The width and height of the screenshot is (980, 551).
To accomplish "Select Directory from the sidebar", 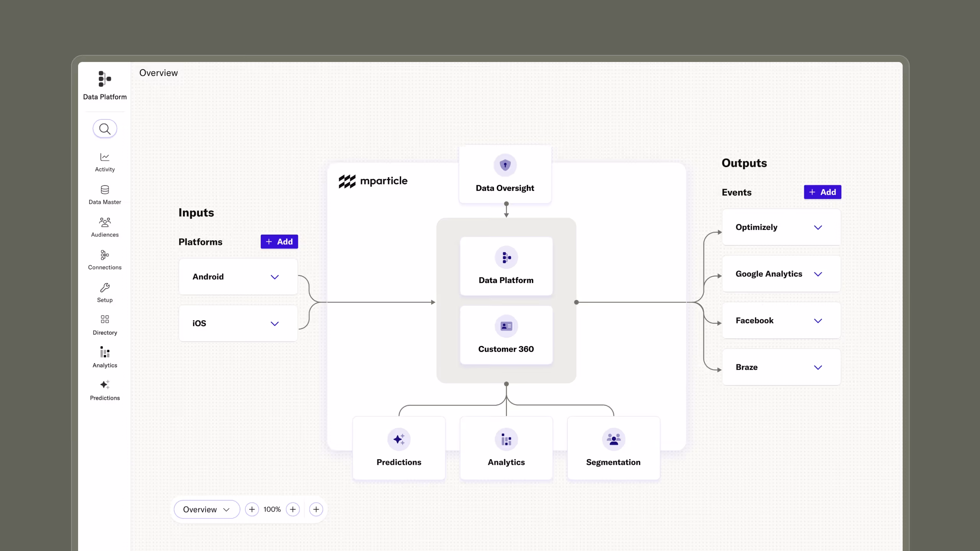I will click(x=105, y=324).
